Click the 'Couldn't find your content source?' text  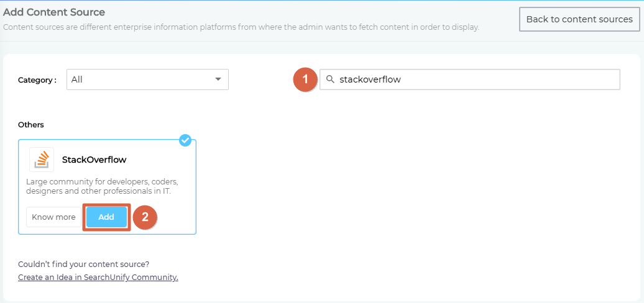[83, 264]
